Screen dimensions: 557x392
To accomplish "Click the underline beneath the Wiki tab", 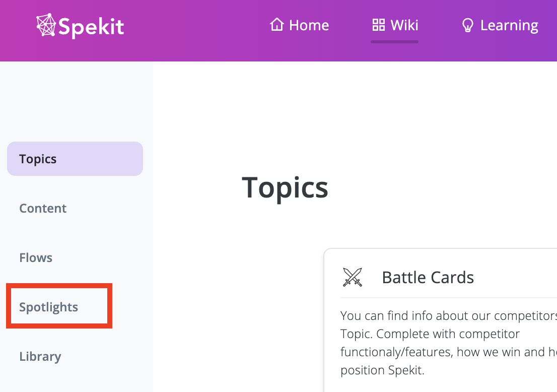I will pos(394,42).
